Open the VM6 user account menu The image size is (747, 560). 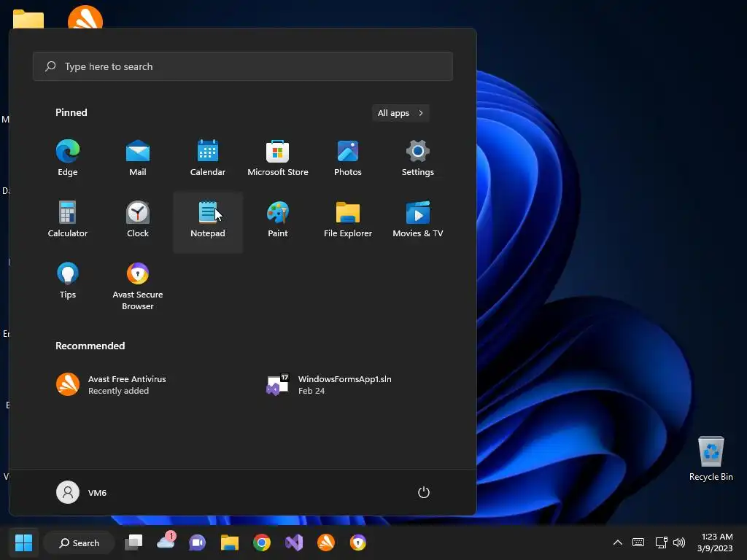pos(82,492)
